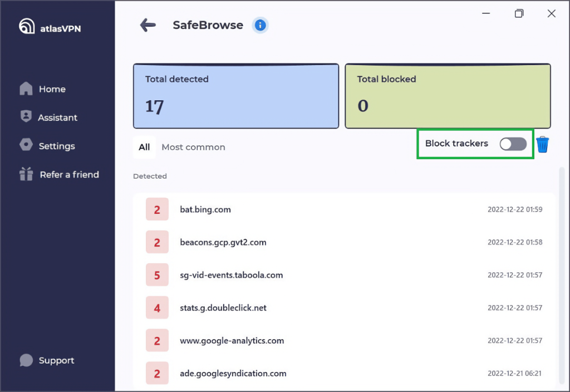Clear tracker list with trash icon
Screen dimensions: 570x392
point(542,144)
